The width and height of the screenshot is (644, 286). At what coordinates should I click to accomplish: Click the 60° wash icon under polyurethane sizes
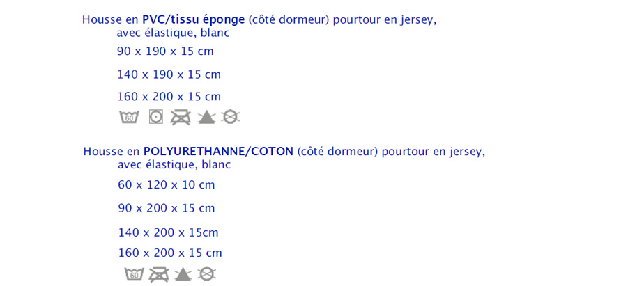click(x=135, y=274)
